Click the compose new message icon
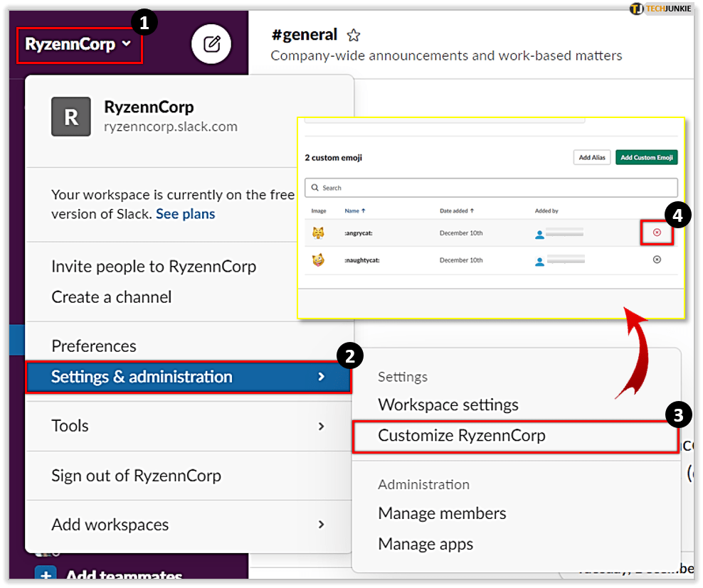 pos(211,45)
